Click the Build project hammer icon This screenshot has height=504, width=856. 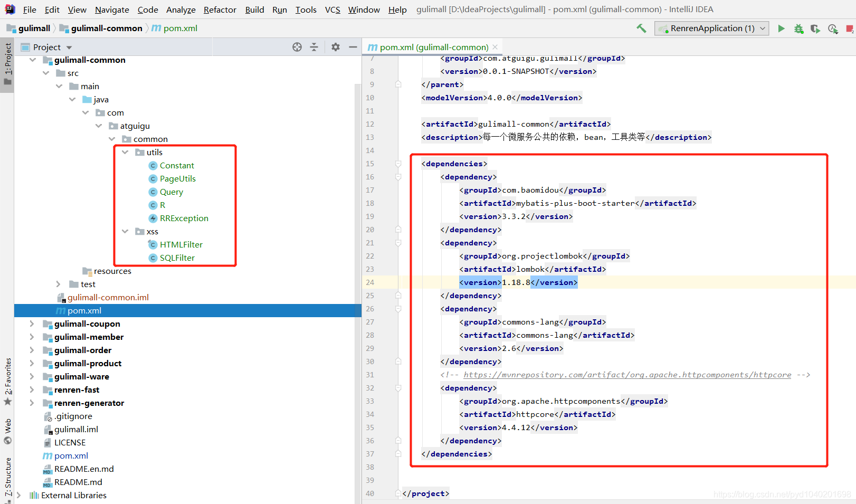641,28
